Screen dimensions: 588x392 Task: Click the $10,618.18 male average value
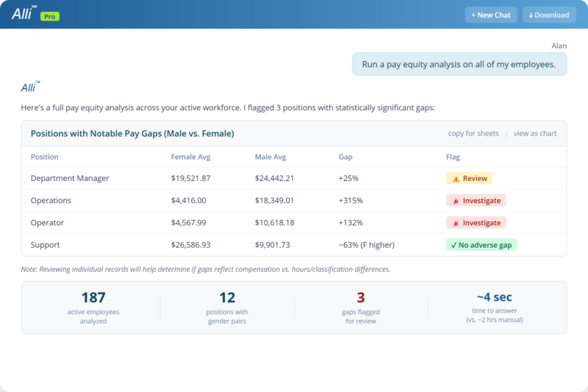pos(274,223)
